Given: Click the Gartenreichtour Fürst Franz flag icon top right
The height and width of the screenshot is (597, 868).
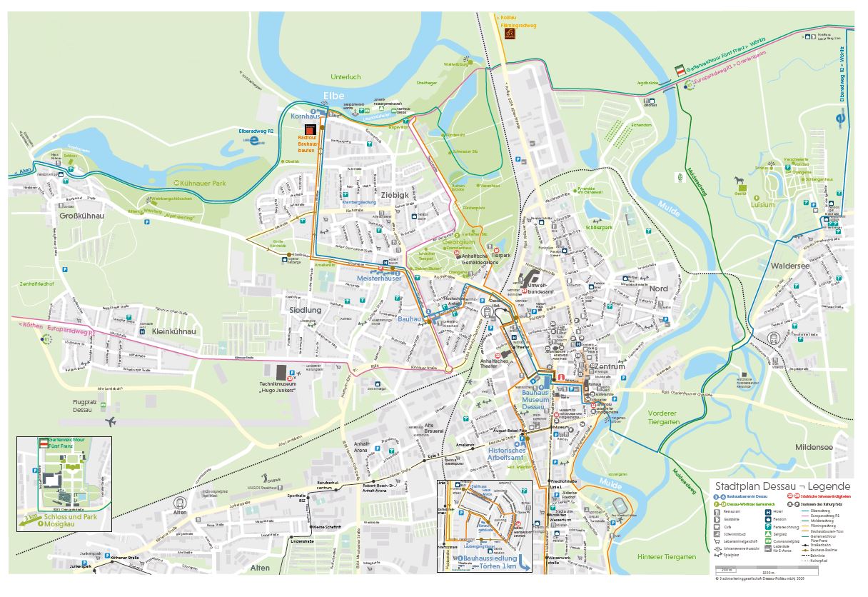Looking at the screenshot, I should (679, 71).
